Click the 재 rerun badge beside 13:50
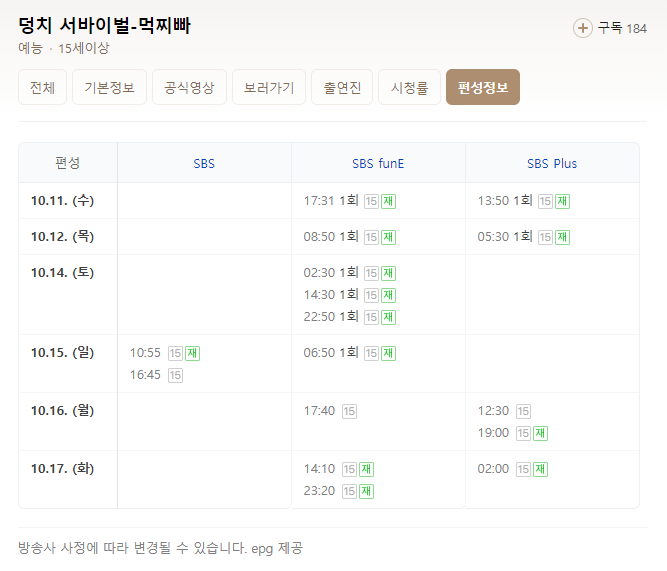This screenshot has height=571, width=667. tap(562, 201)
